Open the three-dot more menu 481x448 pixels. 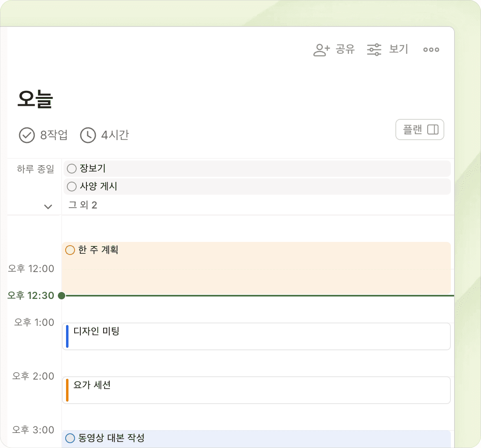431,50
